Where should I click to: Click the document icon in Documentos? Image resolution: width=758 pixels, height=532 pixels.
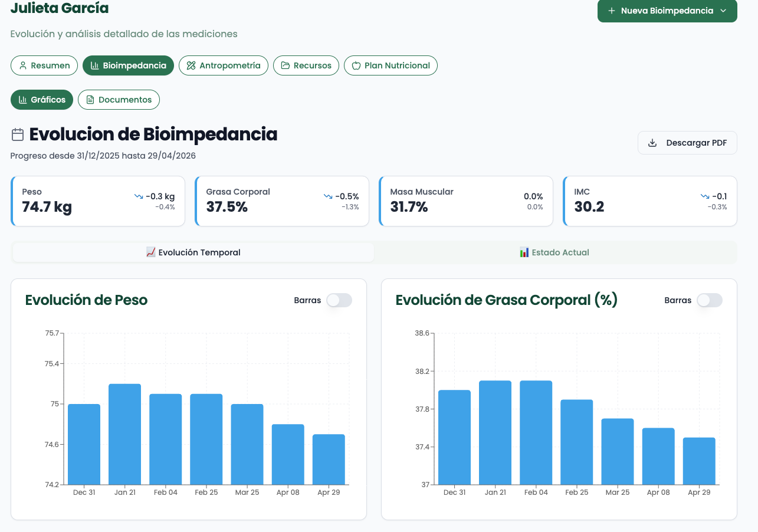(x=90, y=100)
